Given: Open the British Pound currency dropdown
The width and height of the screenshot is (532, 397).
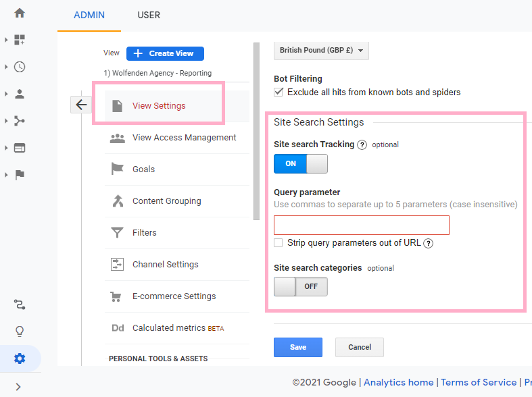Looking at the screenshot, I should (321, 51).
